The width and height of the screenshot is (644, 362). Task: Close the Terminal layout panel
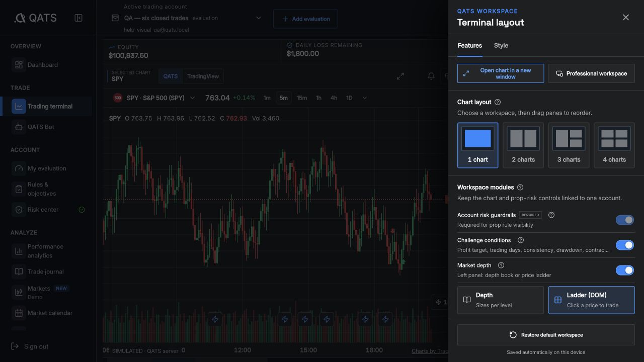(626, 18)
